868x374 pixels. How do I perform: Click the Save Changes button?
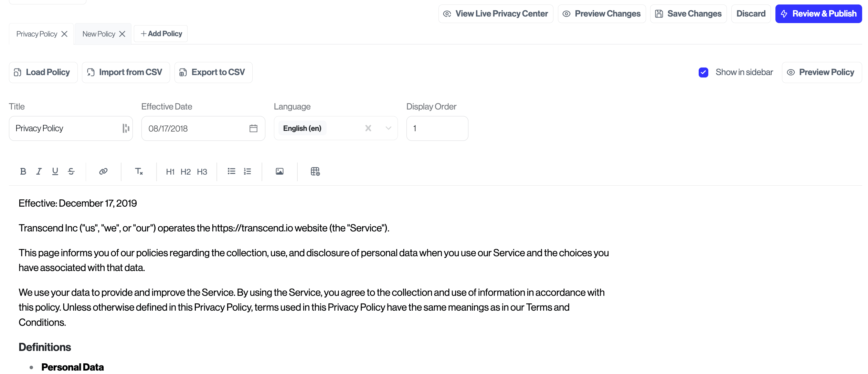(x=688, y=14)
